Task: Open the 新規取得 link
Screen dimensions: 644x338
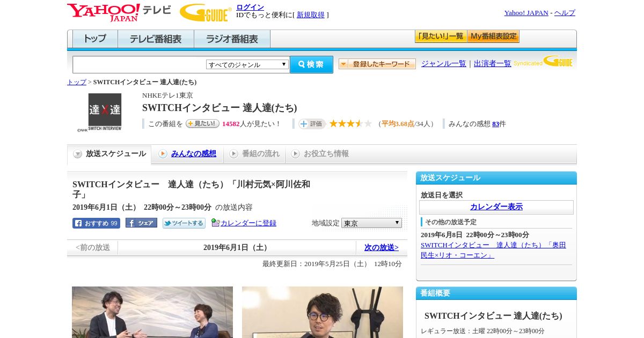Action: (x=311, y=15)
